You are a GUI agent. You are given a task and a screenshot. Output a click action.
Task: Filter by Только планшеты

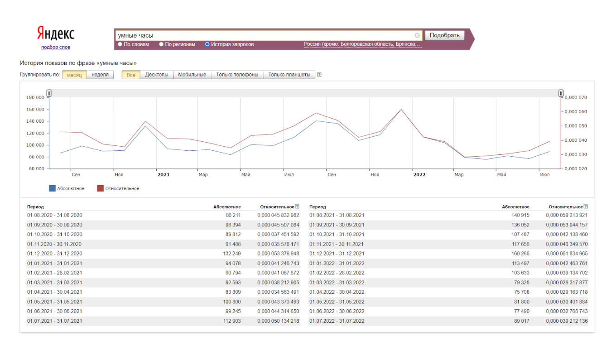(x=289, y=75)
